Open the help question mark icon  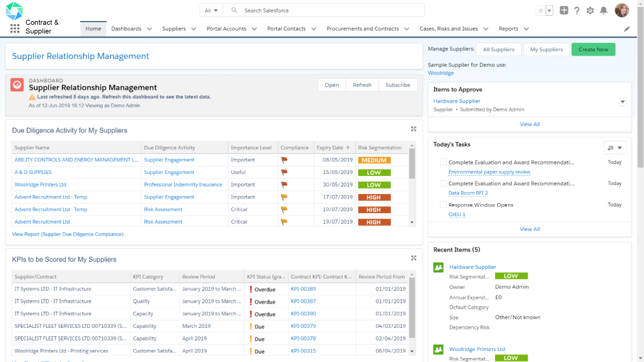click(x=577, y=11)
